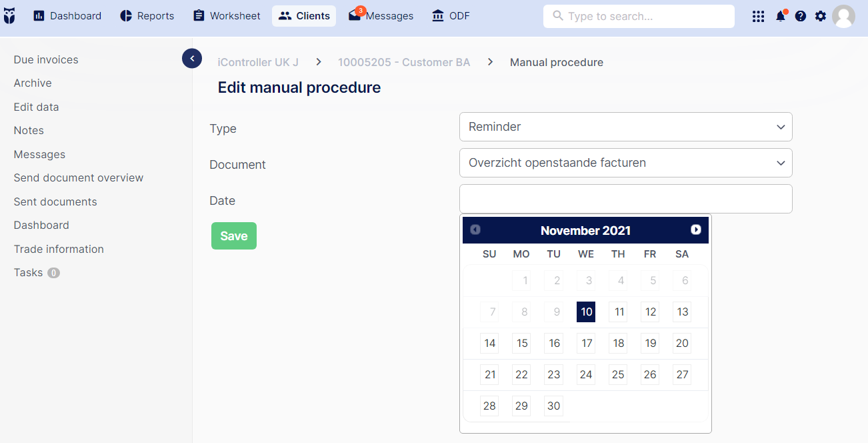
Task: Switch to the Worksheet tab
Action: pyautogui.click(x=227, y=16)
